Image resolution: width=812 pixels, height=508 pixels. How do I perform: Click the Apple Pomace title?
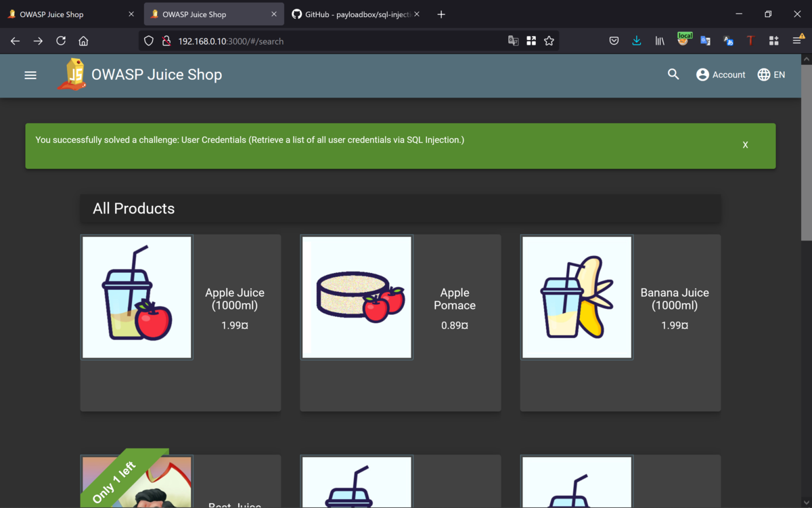[x=455, y=299]
